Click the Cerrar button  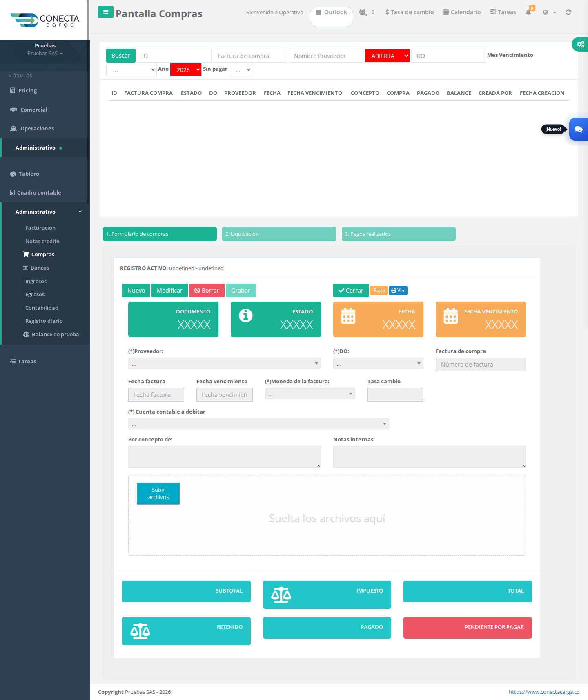351,291
